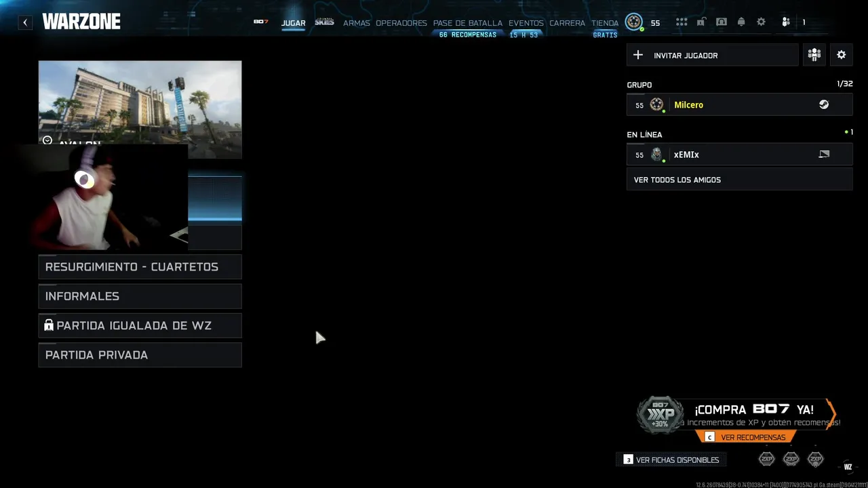The height and width of the screenshot is (488, 868).
Task: Click the plus icon to invite player
Action: 638,55
